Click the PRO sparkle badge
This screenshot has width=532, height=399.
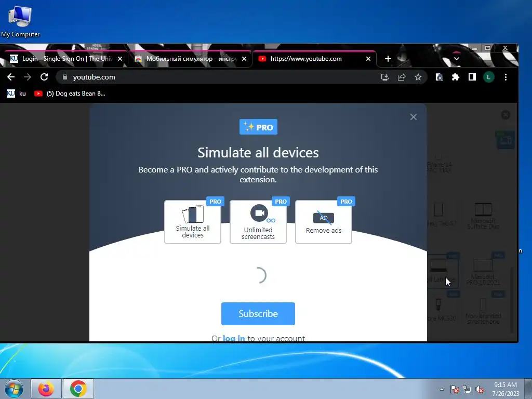(258, 127)
